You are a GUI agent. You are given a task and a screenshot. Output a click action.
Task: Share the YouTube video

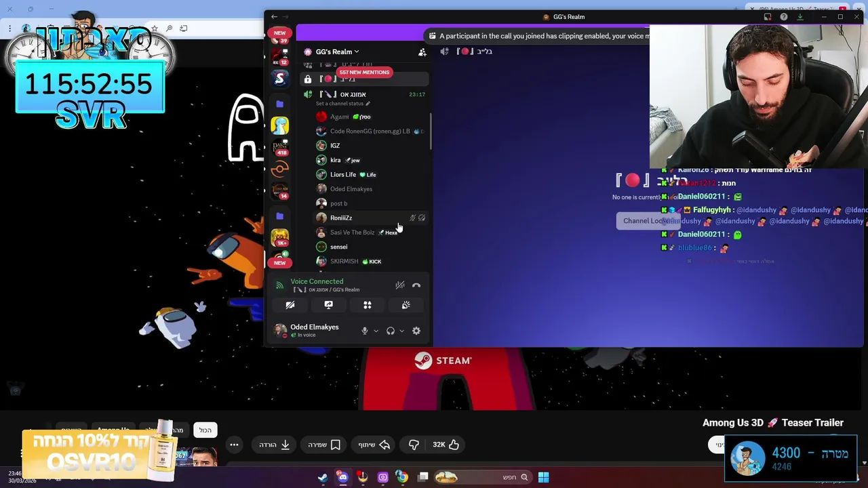(x=374, y=445)
